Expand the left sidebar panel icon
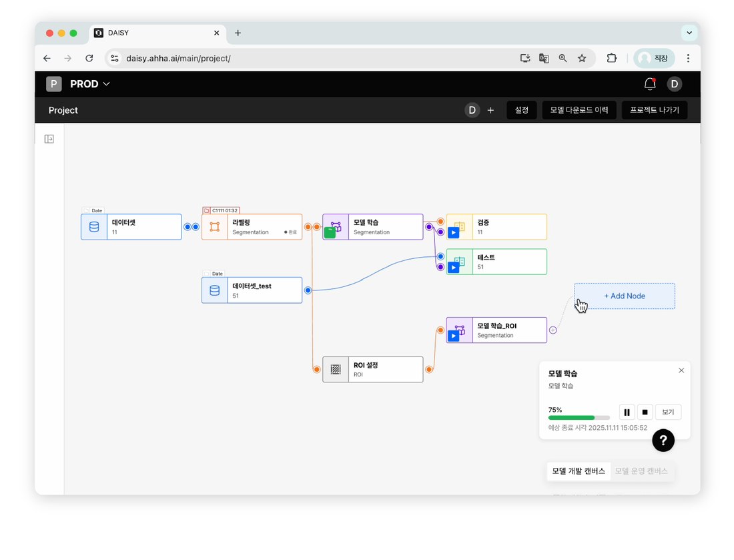The image size is (734, 560). 49,139
